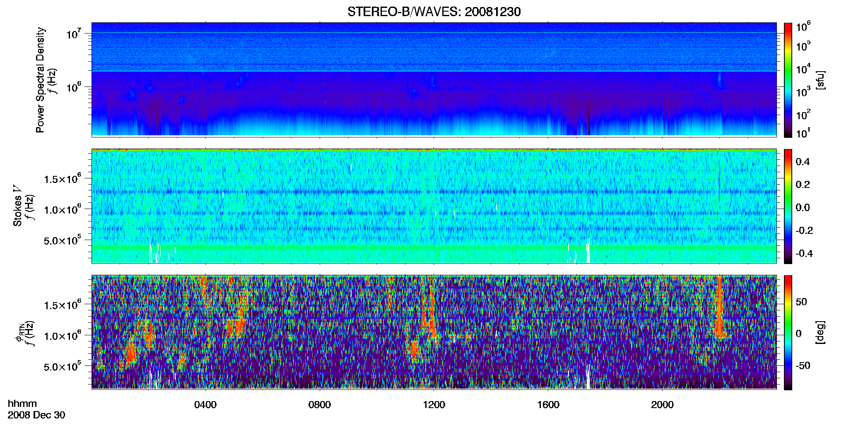Click the -50 label on the degree color bar
Screen dimensions: 868x447
coord(803,365)
